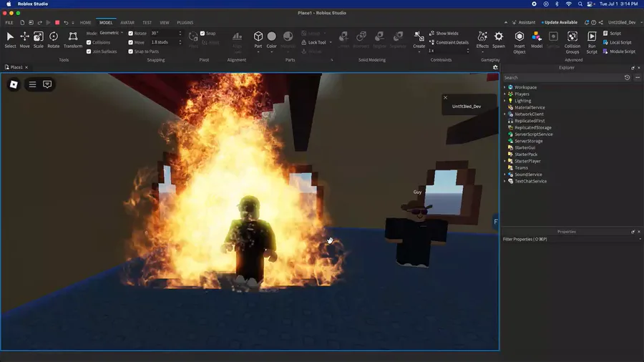Toggle the Move snapping checkbox

tap(131, 42)
